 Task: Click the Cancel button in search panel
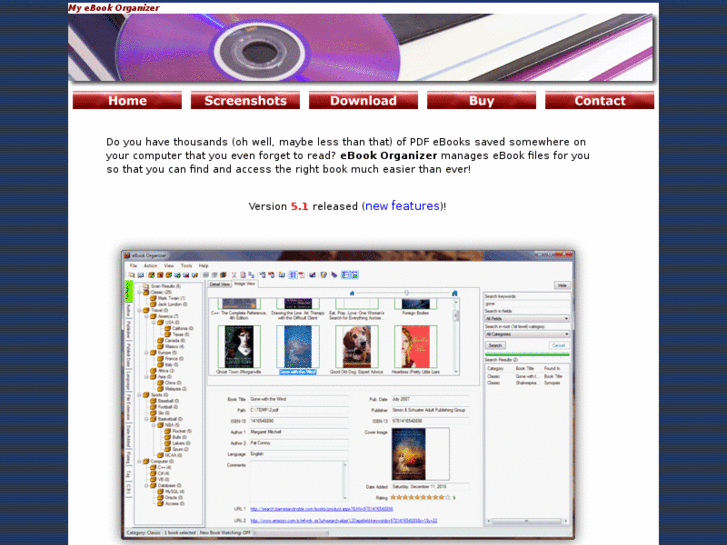[559, 346]
